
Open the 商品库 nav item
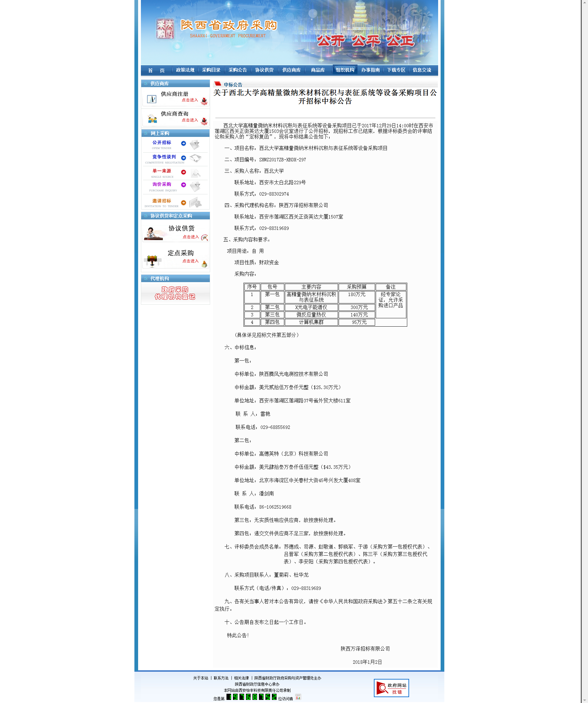pyautogui.click(x=318, y=70)
